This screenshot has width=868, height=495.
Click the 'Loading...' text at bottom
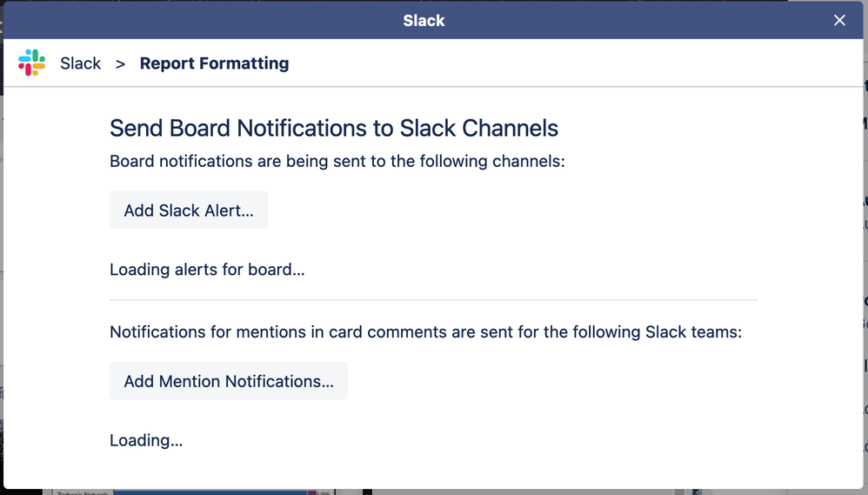pos(146,440)
